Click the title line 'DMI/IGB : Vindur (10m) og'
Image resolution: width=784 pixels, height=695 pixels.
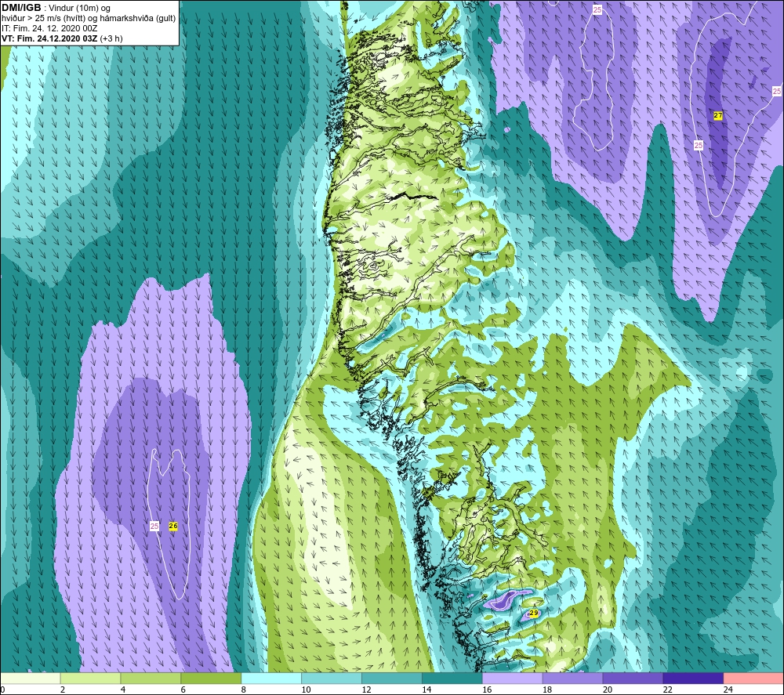point(56,8)
